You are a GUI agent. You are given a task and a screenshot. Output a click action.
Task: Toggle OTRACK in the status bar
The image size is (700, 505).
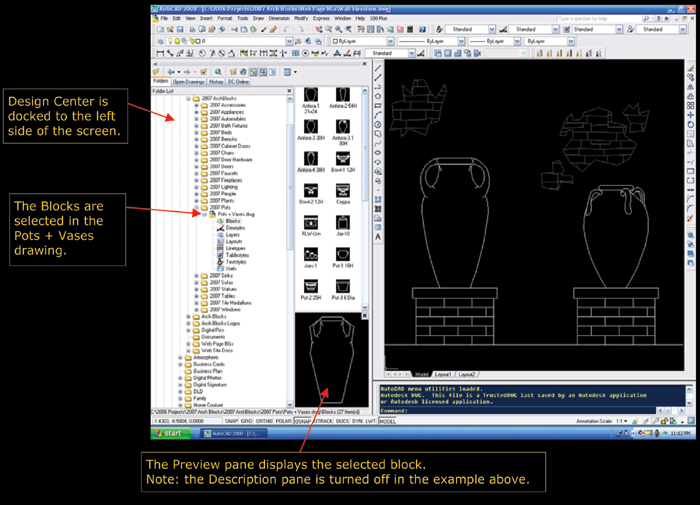click(x=323, y=421)
